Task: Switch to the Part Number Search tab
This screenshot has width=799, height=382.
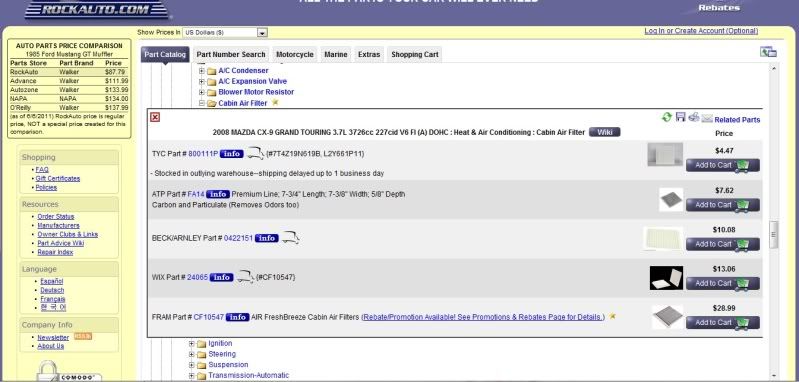Action: (x=231, y=54)
